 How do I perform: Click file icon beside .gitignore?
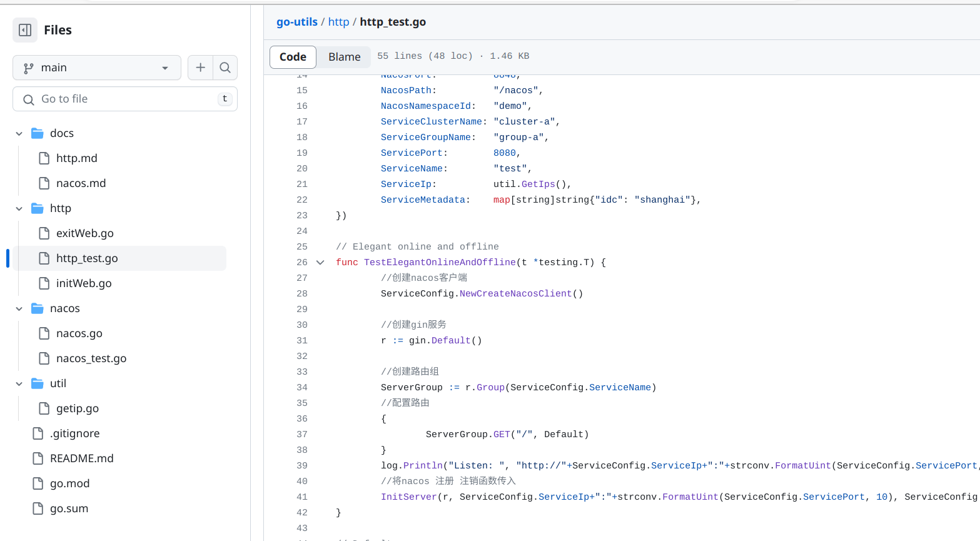(x=38, y=433)
